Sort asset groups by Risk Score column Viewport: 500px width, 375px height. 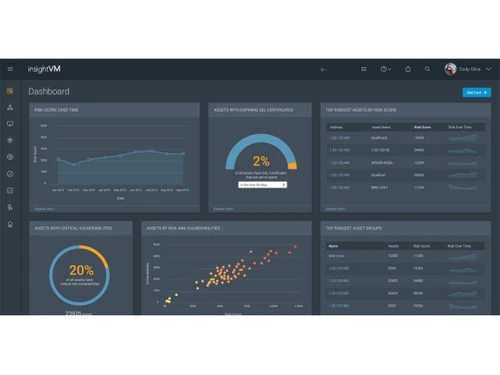[x=421, y=246]
